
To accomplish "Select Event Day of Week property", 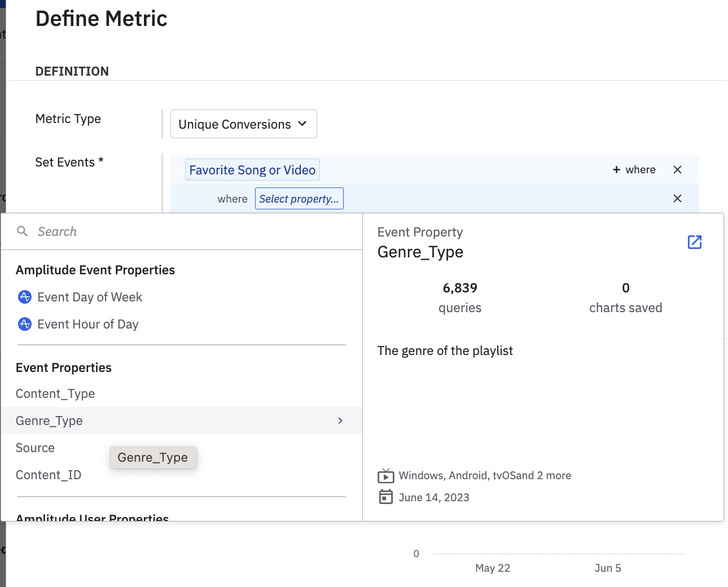I will [90, 297].
